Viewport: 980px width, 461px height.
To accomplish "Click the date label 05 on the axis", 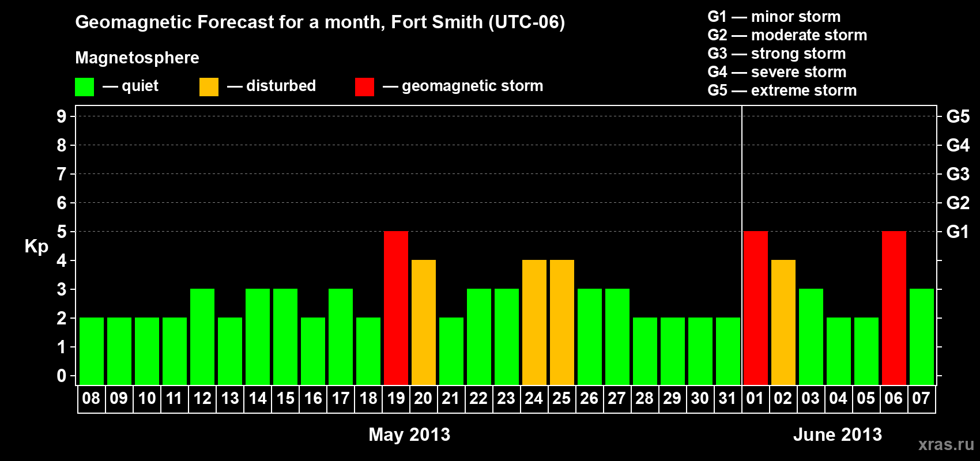I will (866, 399).
